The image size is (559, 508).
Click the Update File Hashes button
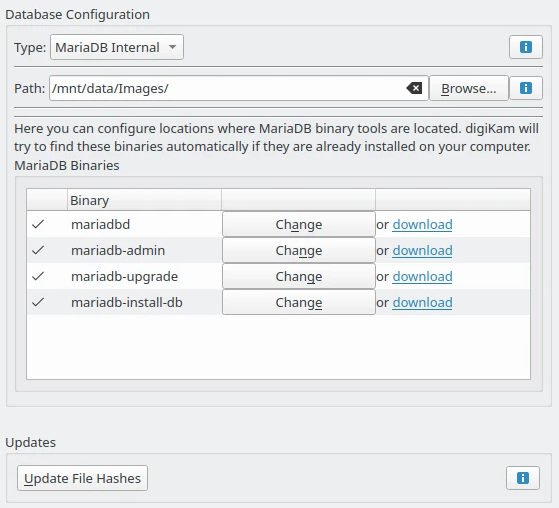pos(82,478)
